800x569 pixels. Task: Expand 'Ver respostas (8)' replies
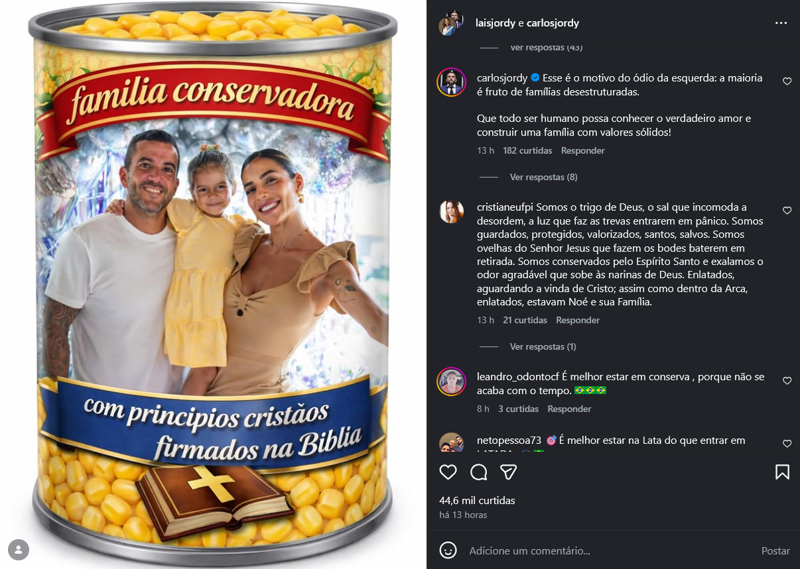[x=543, y=177]
